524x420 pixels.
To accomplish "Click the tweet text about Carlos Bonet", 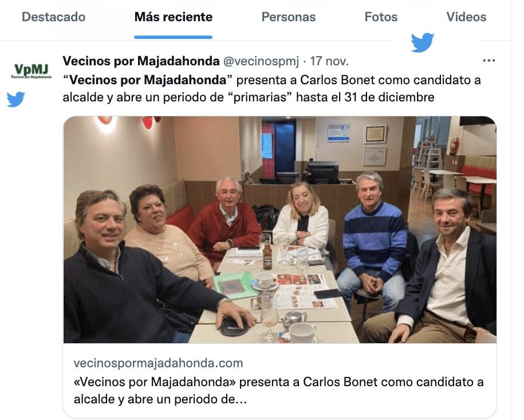I will [271, 89].
